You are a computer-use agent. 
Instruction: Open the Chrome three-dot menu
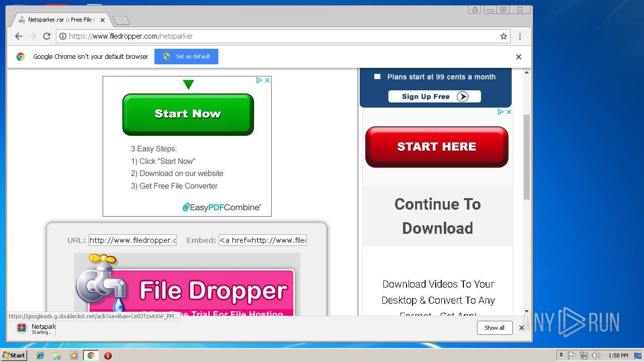coord(520,36)
